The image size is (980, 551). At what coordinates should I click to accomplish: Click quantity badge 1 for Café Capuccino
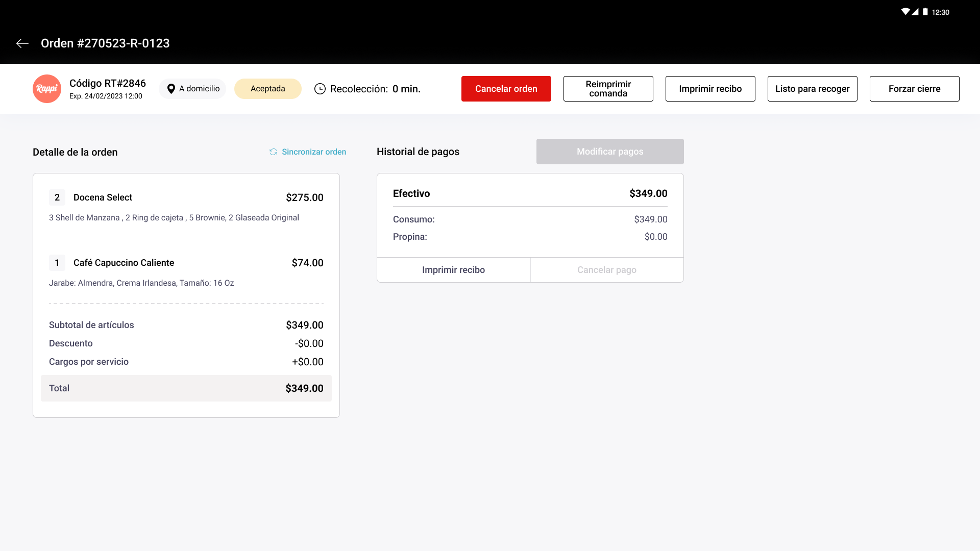[x=57, y=263]
